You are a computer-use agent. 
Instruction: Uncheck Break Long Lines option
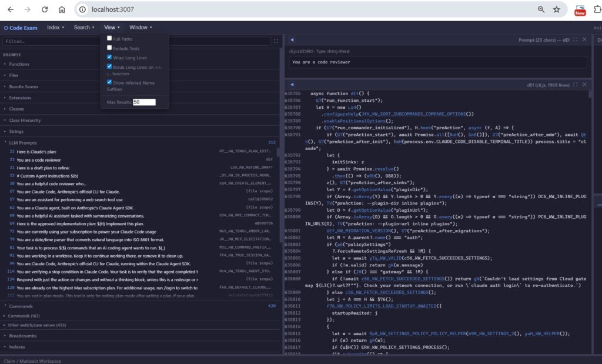pyautogui.click(x=109, y=66)
